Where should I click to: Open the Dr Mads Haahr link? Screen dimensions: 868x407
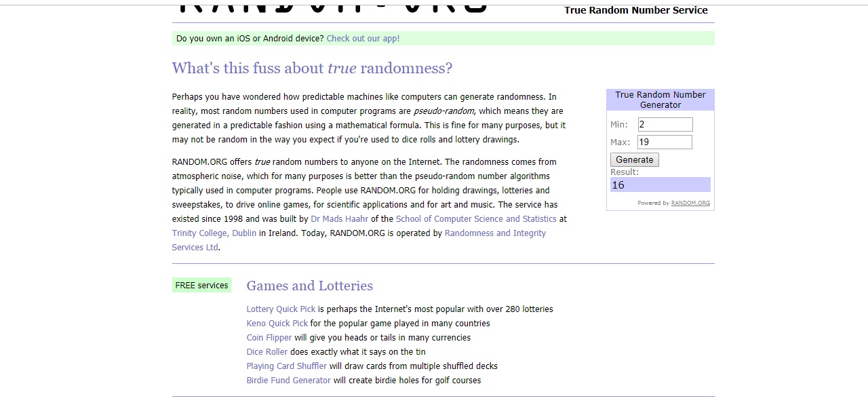click(339, 219)
